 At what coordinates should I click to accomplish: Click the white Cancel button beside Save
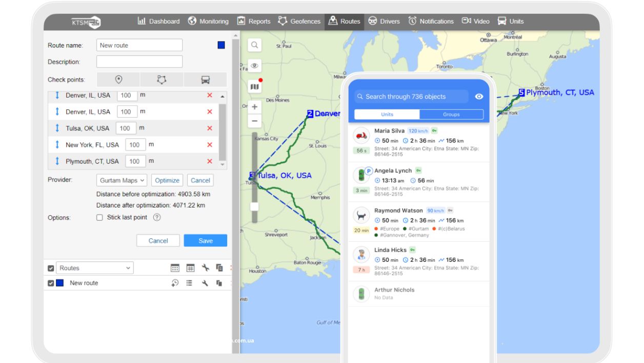click(x=158, y=241)
